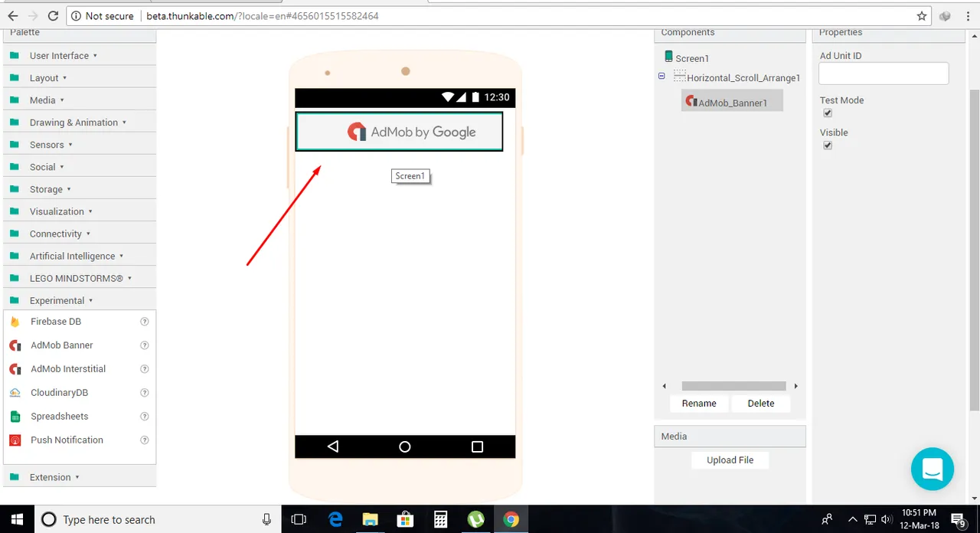Click the AdMob by Google banner in preview
The image size is (980, 533).
tap(400, 132)
